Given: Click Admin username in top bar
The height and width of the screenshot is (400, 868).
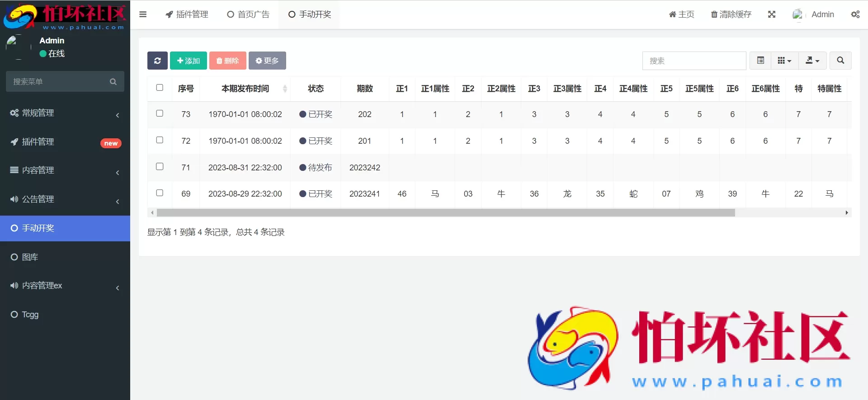Looking at the screenshot, I should tap(823, 14).
